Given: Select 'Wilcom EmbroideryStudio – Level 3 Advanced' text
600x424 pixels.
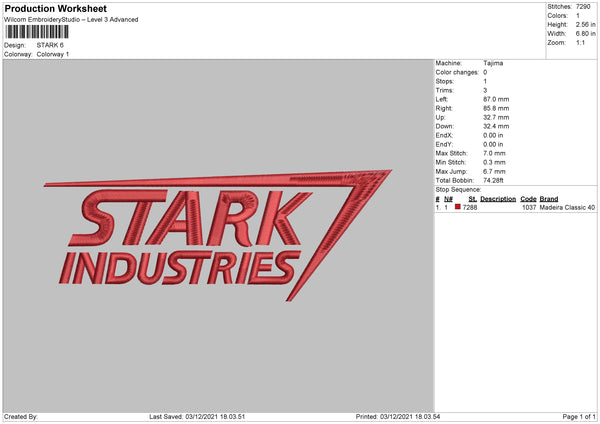Looking at the screenshot, I should (x=71, y=20).
